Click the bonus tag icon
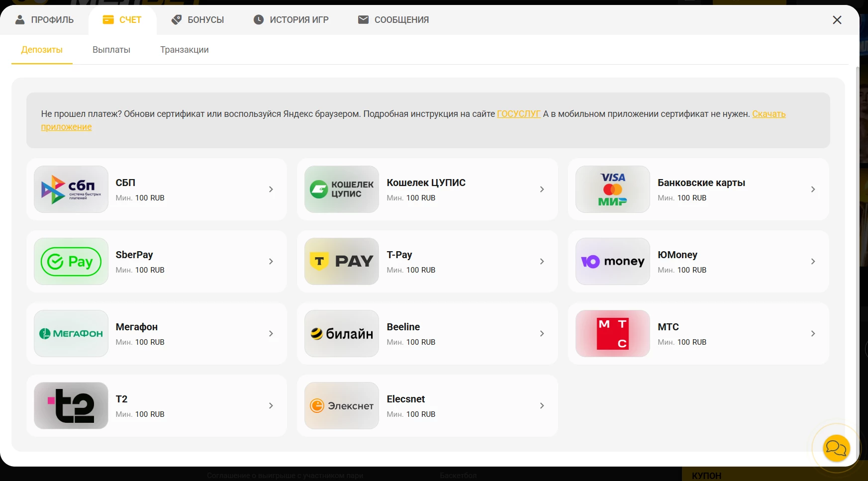Viewport: 868px width, 481px height. pos(177,20)
